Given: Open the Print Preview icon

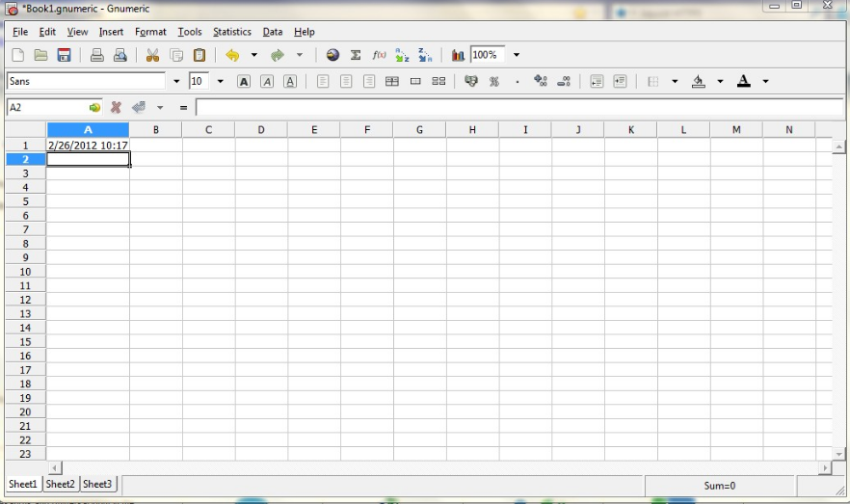Looking at the screenshot, I should click(120, 56).
